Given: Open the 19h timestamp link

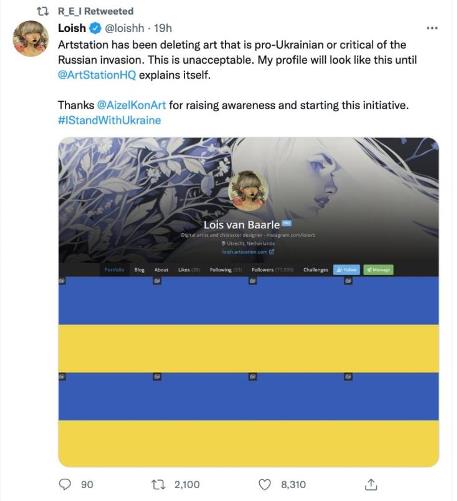Looking at the screenshot, I should coord(163,28).
